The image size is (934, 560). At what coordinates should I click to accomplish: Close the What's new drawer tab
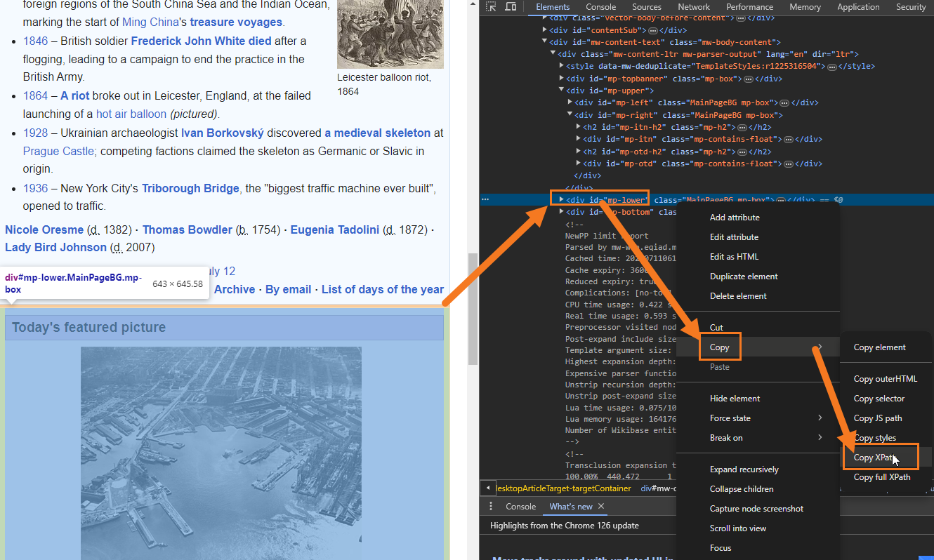tap(601, 507)
